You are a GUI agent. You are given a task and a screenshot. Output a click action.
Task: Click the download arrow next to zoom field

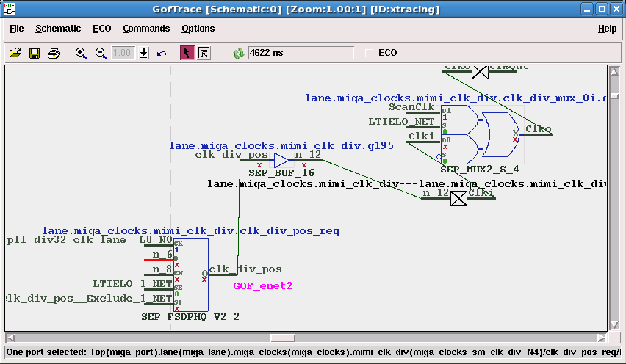point(144,53)
